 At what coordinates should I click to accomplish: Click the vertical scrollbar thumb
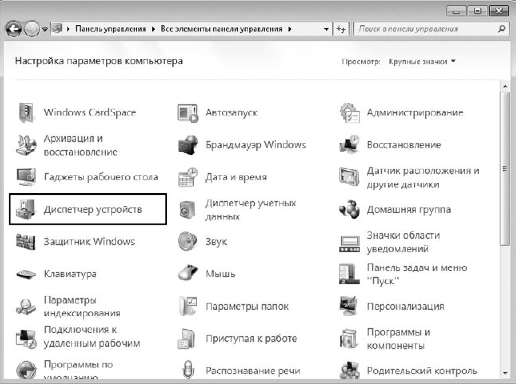(505, 169)
